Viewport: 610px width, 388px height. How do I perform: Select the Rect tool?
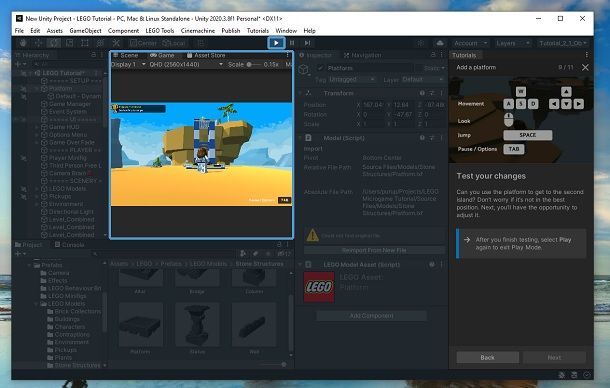85,43
